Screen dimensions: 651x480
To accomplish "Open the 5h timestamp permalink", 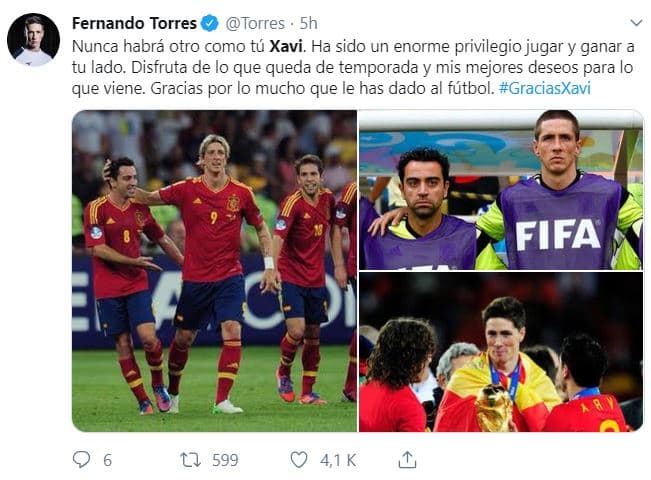I will (x=308, y=24).
